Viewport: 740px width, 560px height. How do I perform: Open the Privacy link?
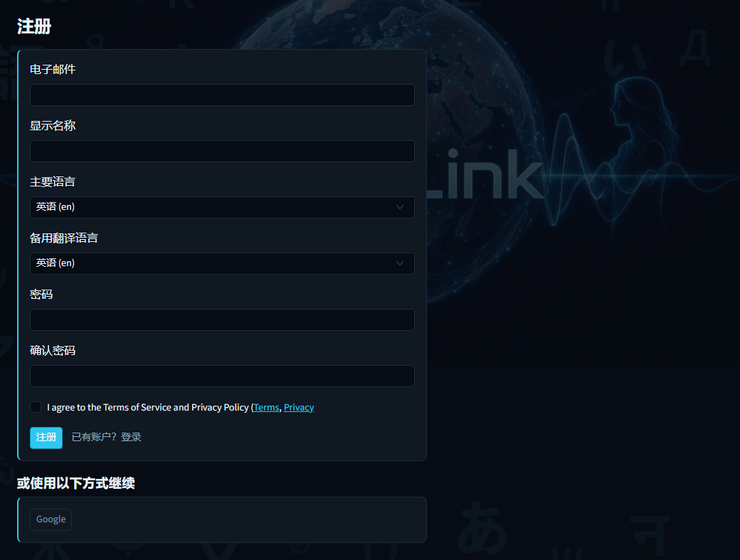298,407
